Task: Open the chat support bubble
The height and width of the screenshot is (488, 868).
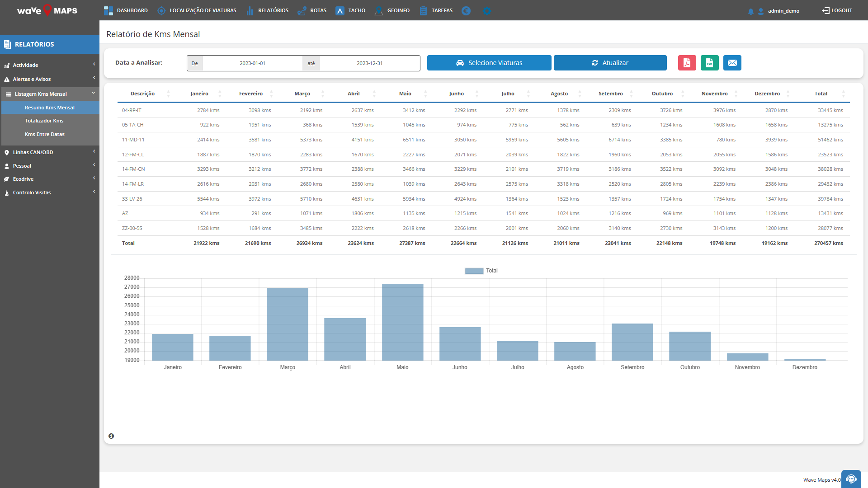Action: click(851, 479)
